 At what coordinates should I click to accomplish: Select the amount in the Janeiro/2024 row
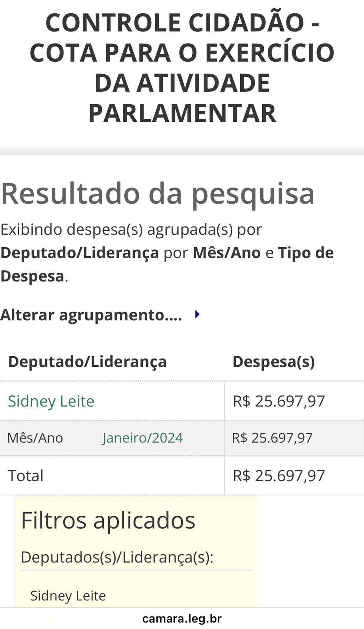click(272, 438)
